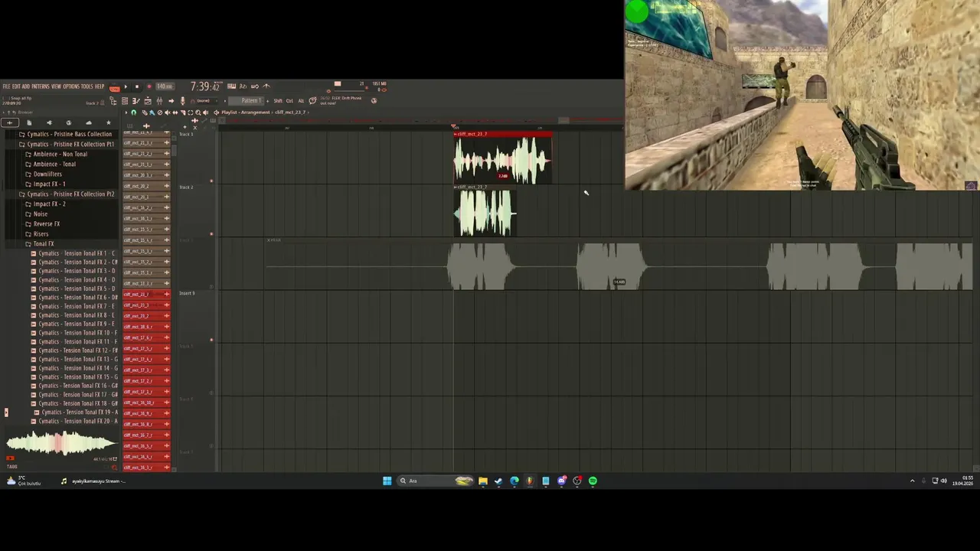Open the VIEW menu
Screen dimensions: 980x551
pos(56,86)
